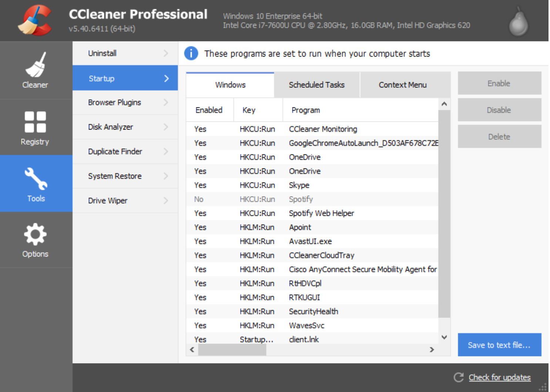Viewport: 550px width, 392px height.
Task: Click Save to text file button
Action: click(499, 345)
